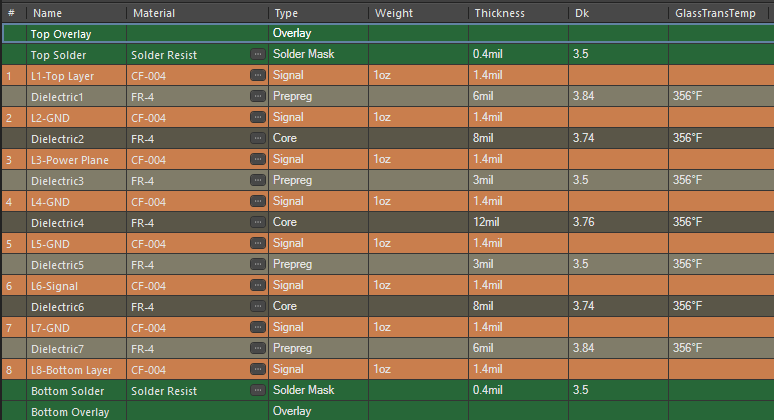774x420 pixels.
Task: Open material picker for L2-GND row
Action: pos(258,118)
